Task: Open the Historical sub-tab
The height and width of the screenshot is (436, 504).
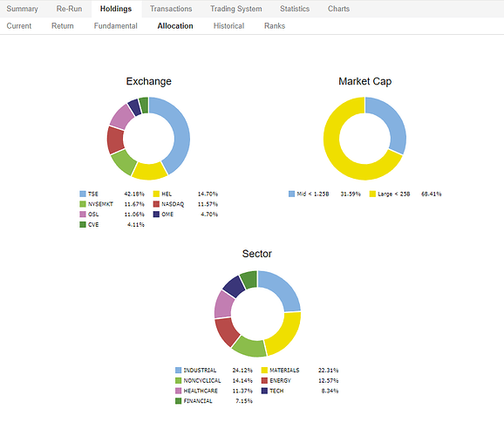Action: [x=228, y=25]
